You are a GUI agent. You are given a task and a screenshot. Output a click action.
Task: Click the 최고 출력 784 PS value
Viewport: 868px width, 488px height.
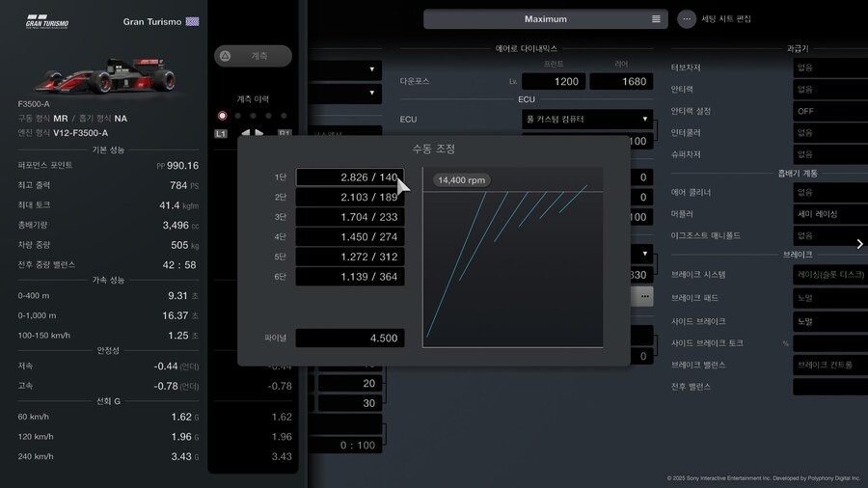pyautogui.click(x=184, y=185)
